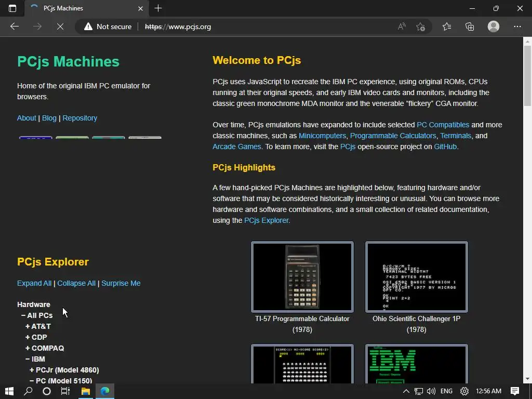
Task: Click Expand All in PCjs Explorer
Action: [x=34, y=283]
